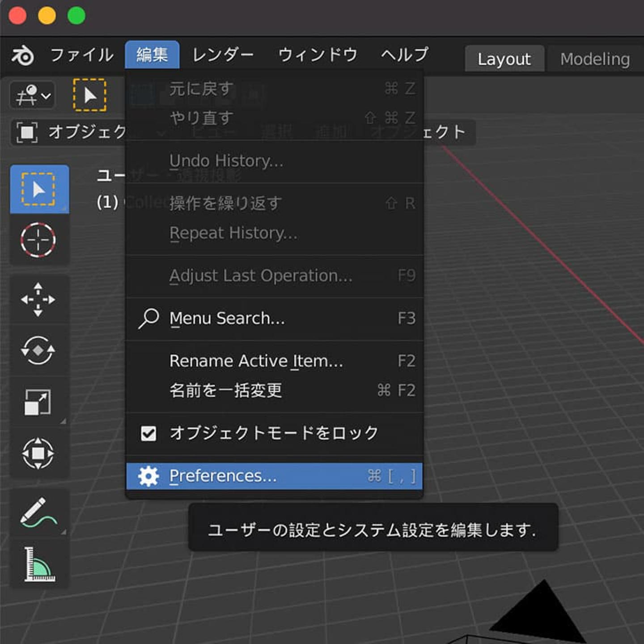Select 操作を繰り返す menu entry
The width and height of the screenshot is (644, 644).
point(275,203)
